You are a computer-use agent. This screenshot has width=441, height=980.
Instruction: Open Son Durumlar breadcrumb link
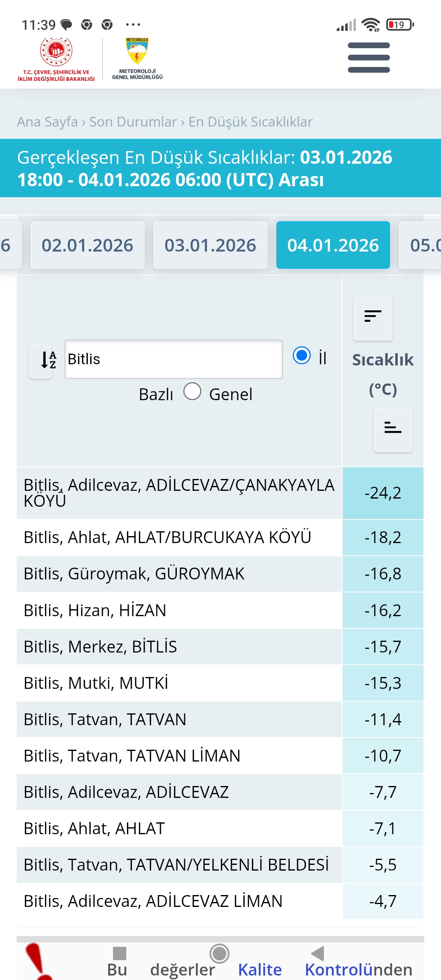coord(133,122)
